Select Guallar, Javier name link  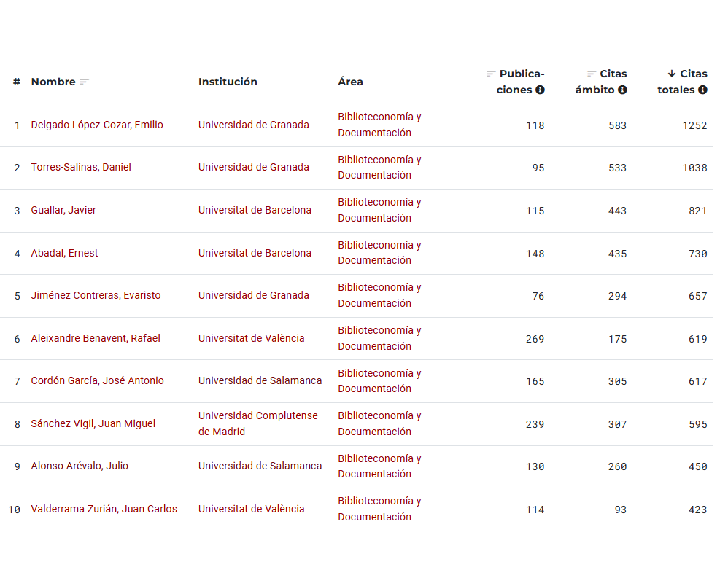coord(63,210)
